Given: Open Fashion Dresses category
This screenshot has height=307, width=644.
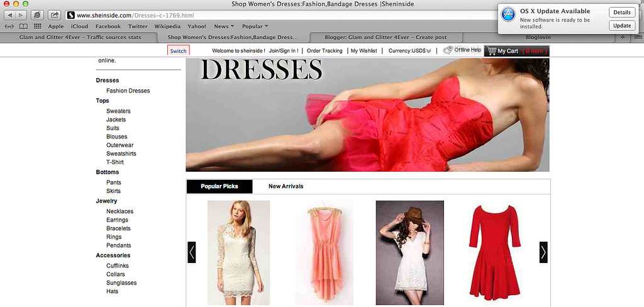Looking at the screenshot, I should (x=128, y=91).
